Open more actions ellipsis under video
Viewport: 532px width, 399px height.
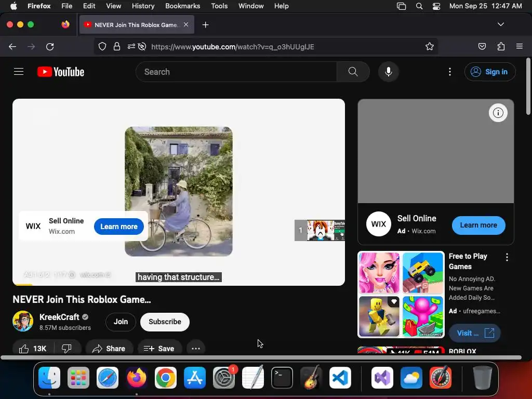[196, 349]
